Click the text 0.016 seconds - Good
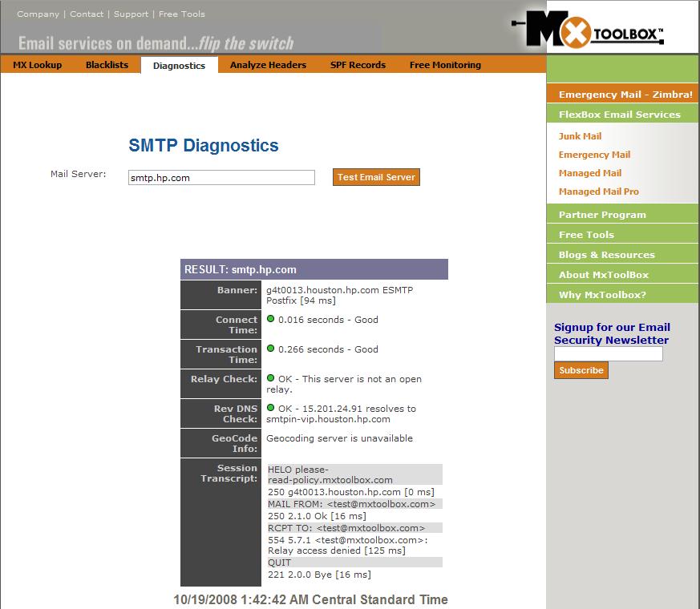This screenshot has height=609, width=700. tap(328, 320)
